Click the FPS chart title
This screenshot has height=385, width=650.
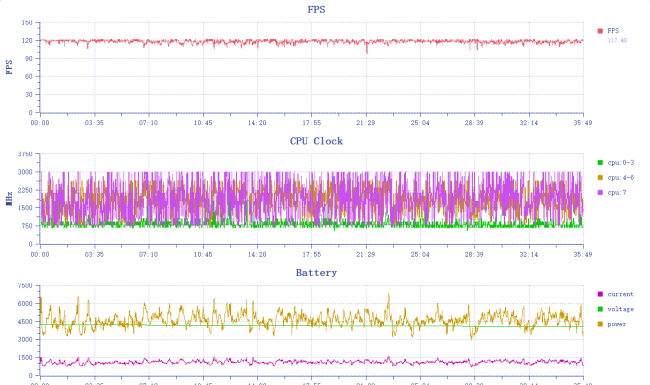[x=316, y=10]
